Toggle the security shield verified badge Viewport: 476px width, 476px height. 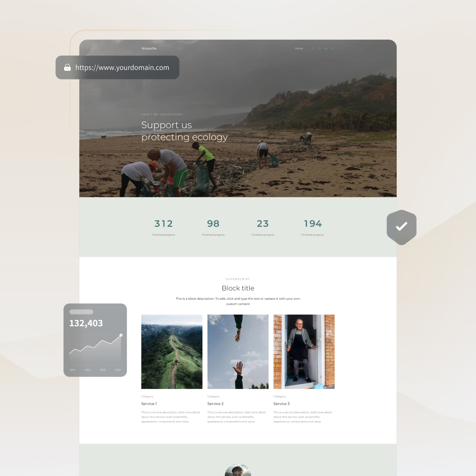click(x=401, y=226)
